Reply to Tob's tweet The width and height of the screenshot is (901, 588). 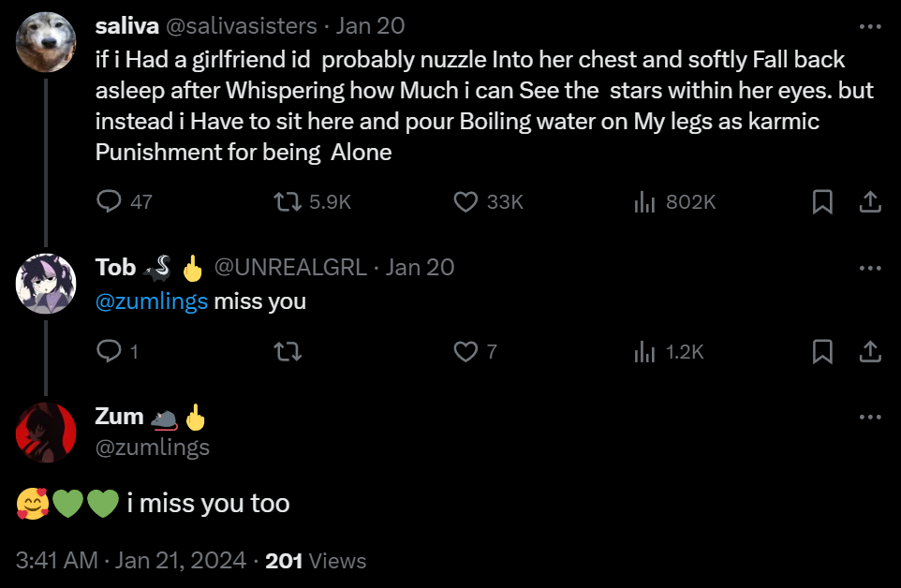coord(111,351)
